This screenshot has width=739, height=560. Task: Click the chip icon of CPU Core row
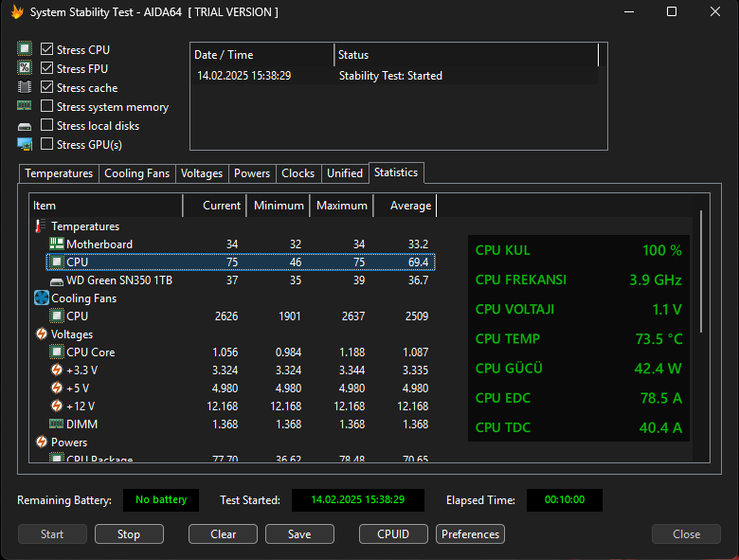pos(57,352)
